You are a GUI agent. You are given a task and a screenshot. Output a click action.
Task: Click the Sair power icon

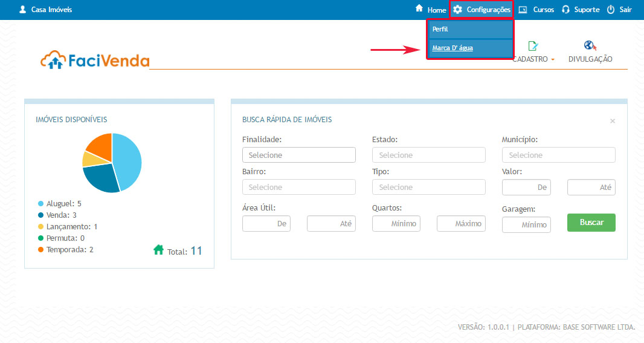click(x=611, y=10)
